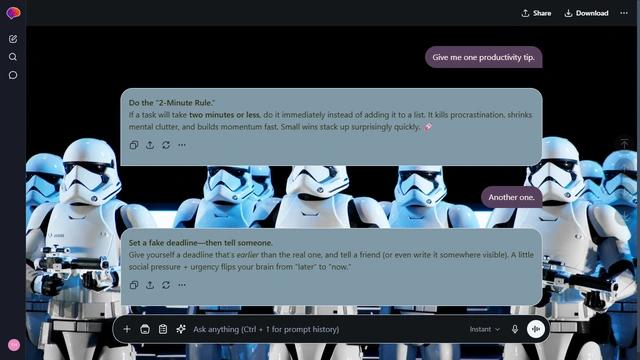Open chats list via the speech bubble icon

[13, 75]
